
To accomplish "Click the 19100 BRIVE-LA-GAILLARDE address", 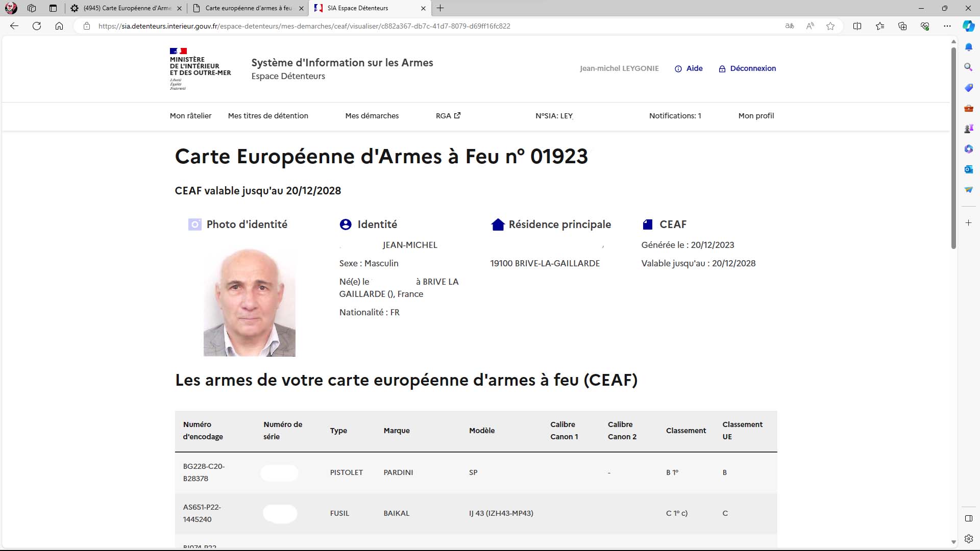I will pyautogui.click(x=545, y=263).
